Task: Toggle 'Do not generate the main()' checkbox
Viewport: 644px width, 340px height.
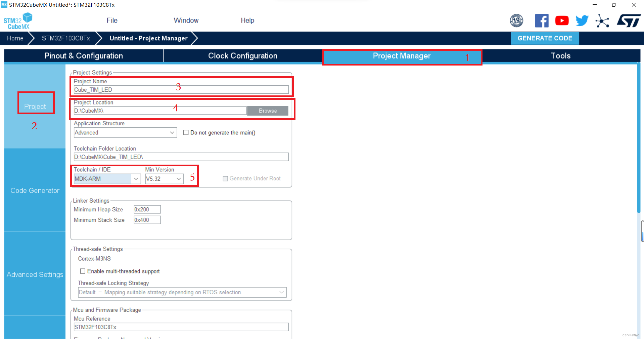Action: click(186, 132)
